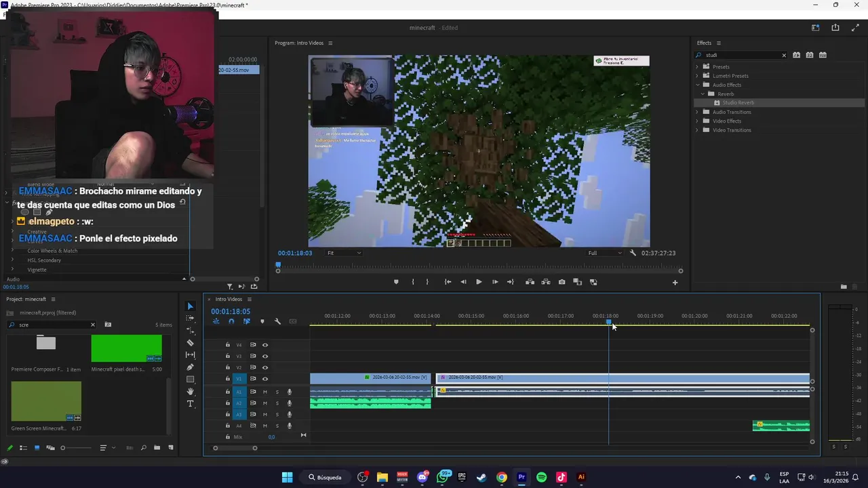Add marker in Program monitor
Viewport: 868px width, 488px height.
tap(396, 282)
